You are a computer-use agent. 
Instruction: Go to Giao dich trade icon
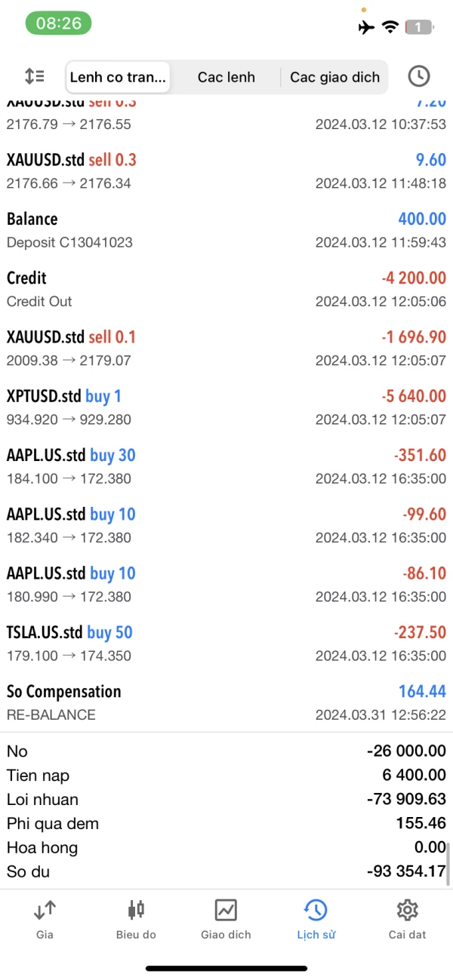point(226,919)
